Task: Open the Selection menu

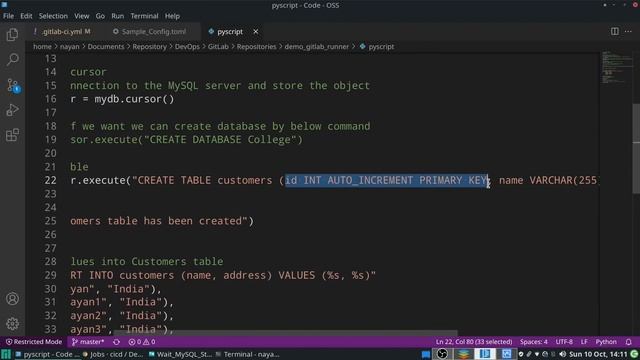Action: click(x=53, y=16)
